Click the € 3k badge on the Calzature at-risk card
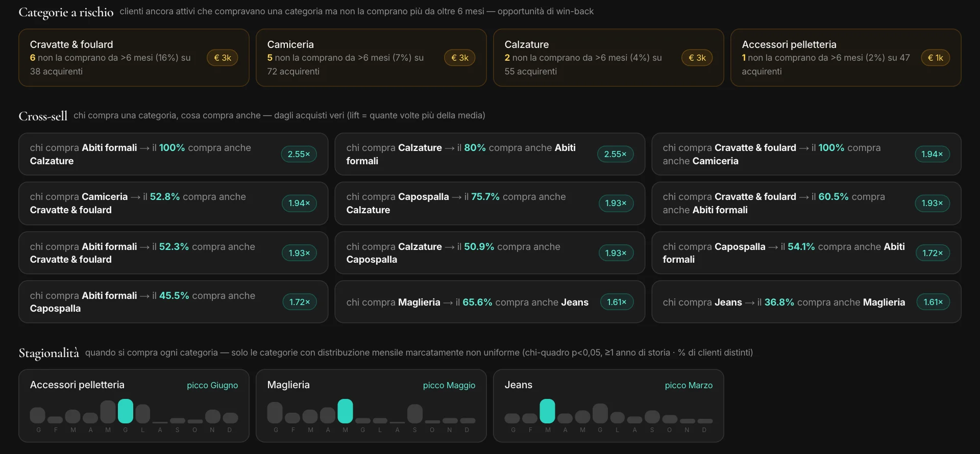The width and height of the screenshot is (980, 454). [697, 58]
